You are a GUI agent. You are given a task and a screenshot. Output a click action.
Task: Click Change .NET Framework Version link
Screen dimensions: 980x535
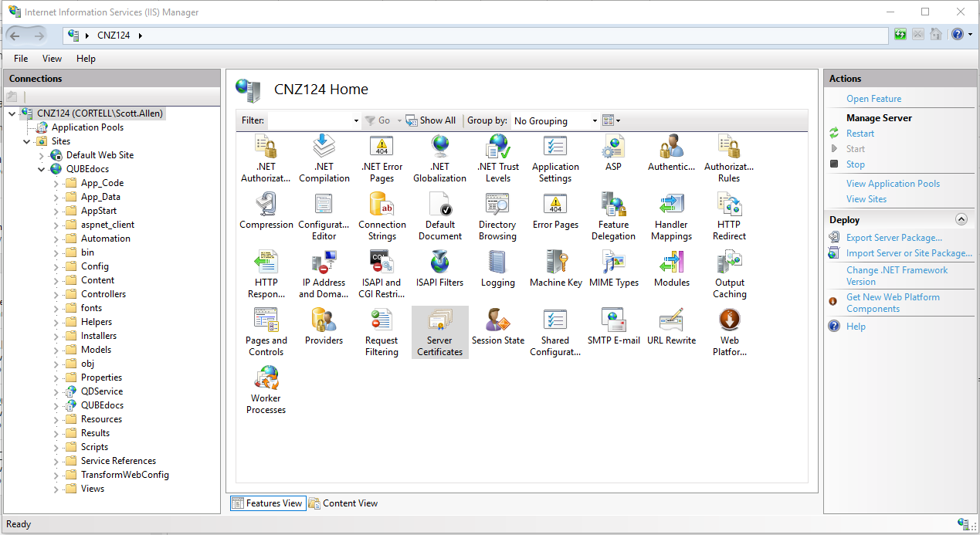(897, 276)
